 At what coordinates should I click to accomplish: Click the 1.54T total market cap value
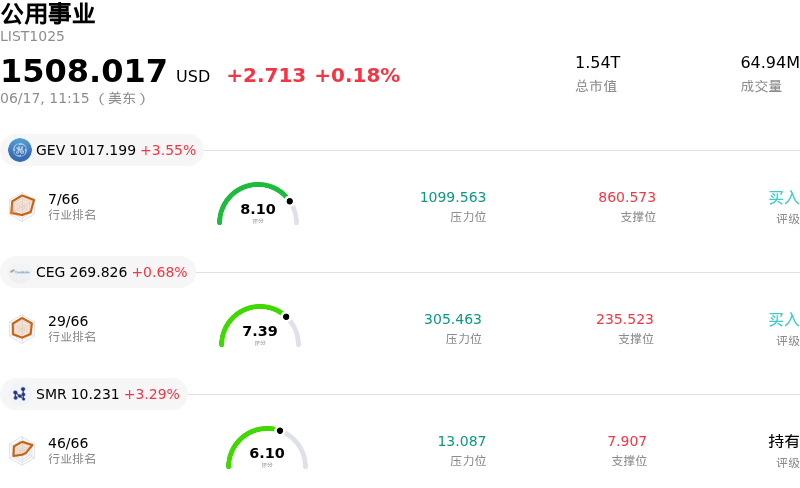[x=597, y=62]
